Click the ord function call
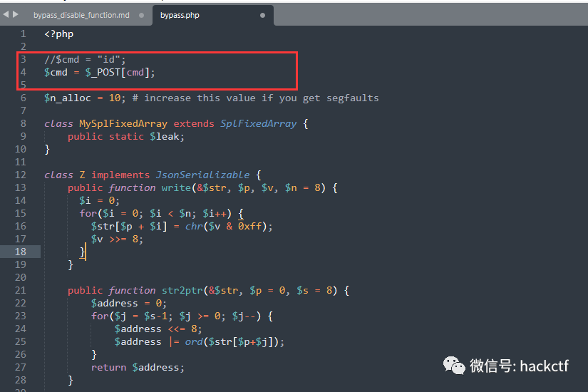This screenshot has height=392, width=588. (194, 341)
